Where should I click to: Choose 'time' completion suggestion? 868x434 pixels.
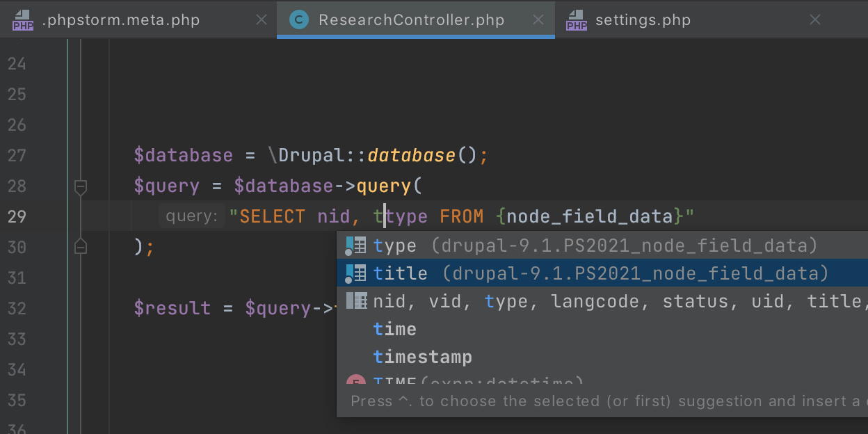coord(602,329)
